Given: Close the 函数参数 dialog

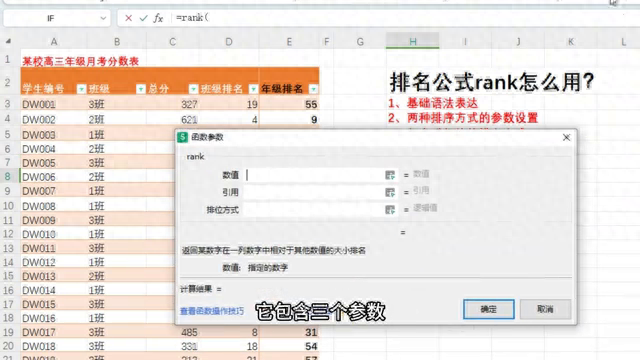Looking at the screenshot, I should (566, 138).
